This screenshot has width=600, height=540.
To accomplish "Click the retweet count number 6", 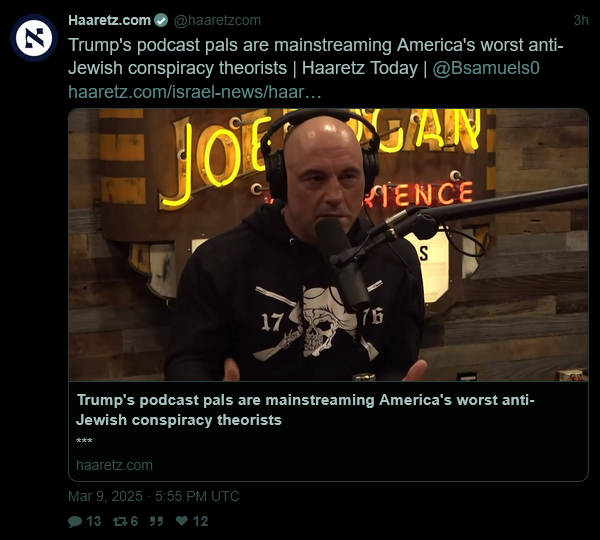I will coord(134,521).
